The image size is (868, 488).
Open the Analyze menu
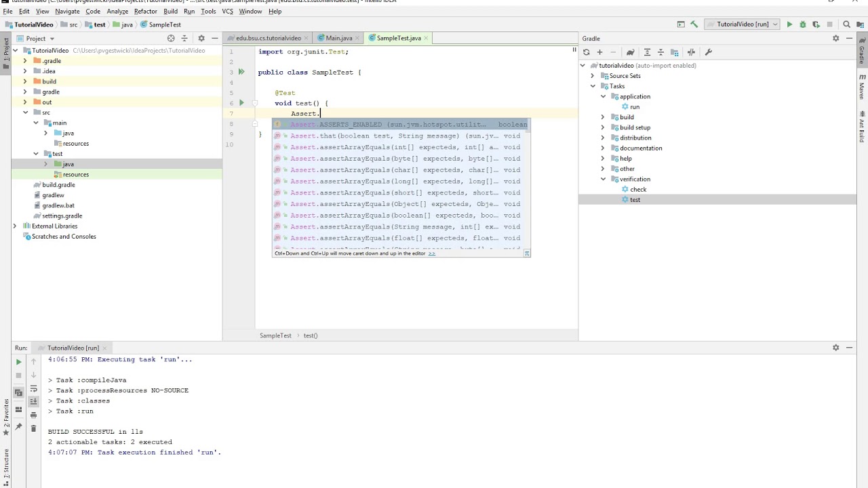click(x=117, y=12)
